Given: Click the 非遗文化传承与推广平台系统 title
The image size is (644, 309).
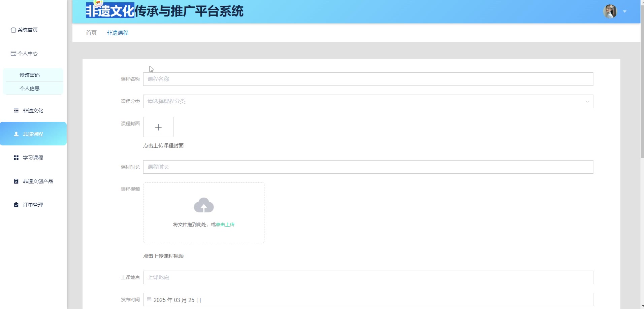Looking at the screenshot, I should (164, 11).
